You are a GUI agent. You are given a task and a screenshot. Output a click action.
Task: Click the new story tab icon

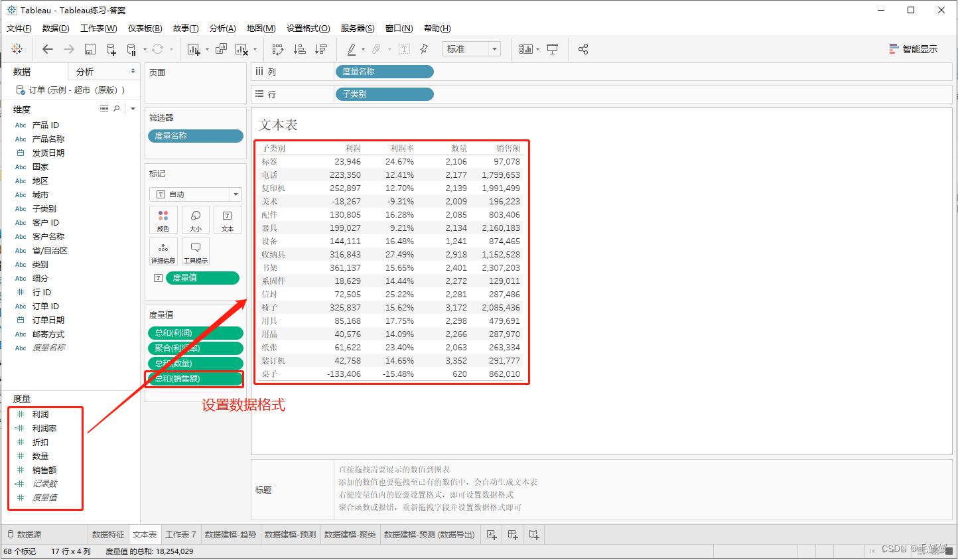(x=534, y=535)
